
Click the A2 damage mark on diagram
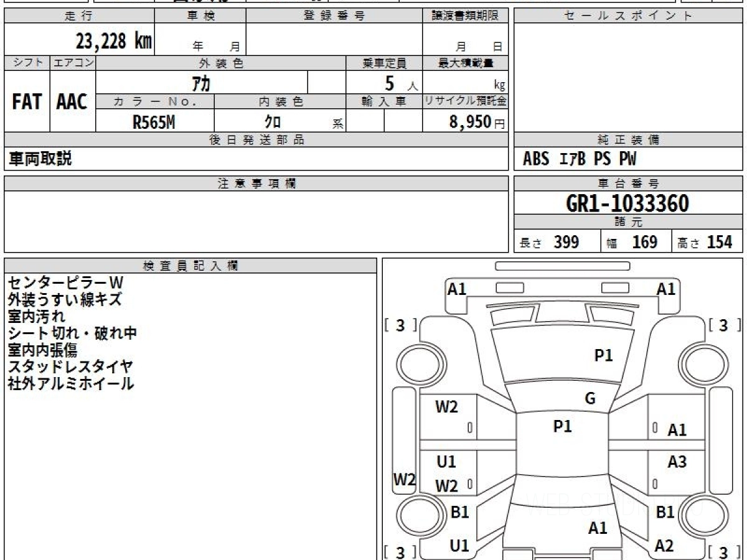[x=664, y=546]
